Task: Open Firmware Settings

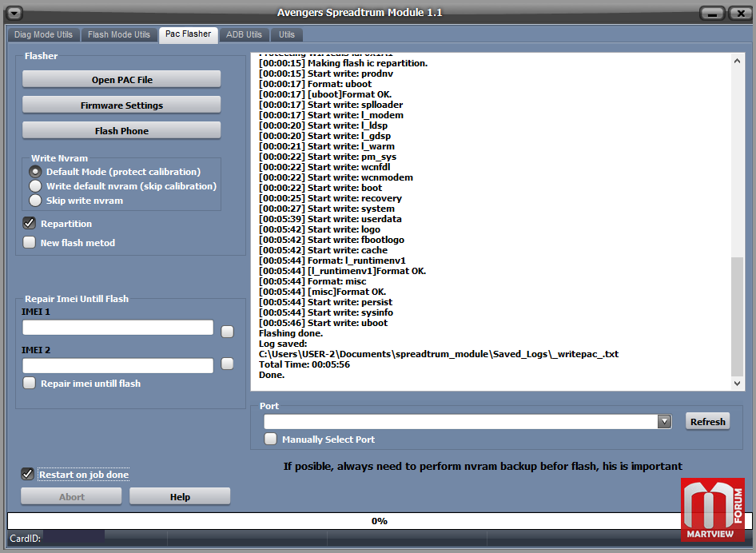Action: (121, 105)
